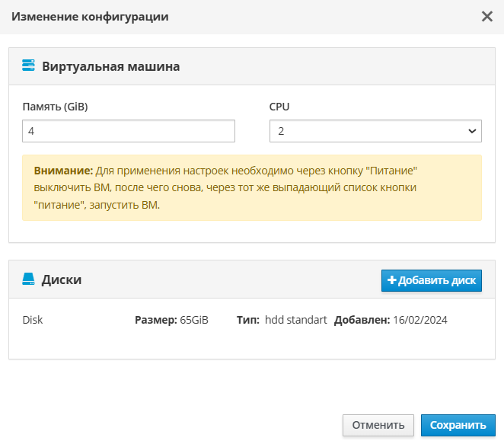Click the server icon beside Виртуальная машина
The image size is (504, 444).
click(x=28, y=66)
